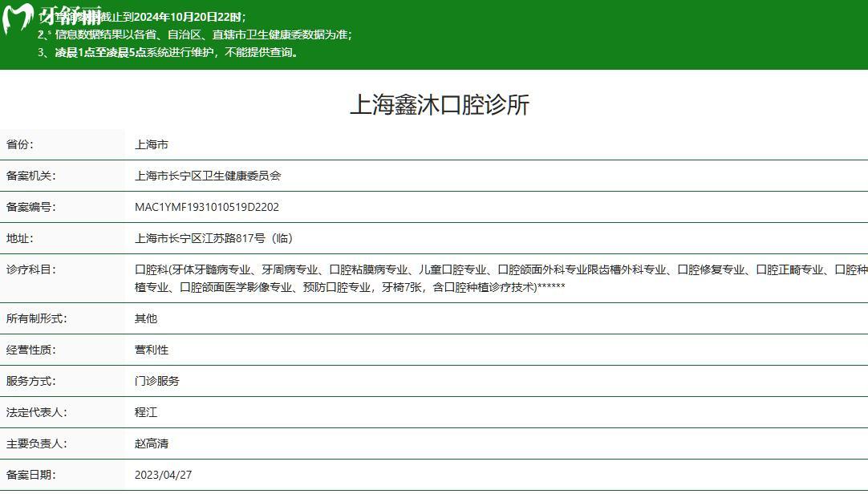
Task: Click the 经营性质 label
Action: 30,350
